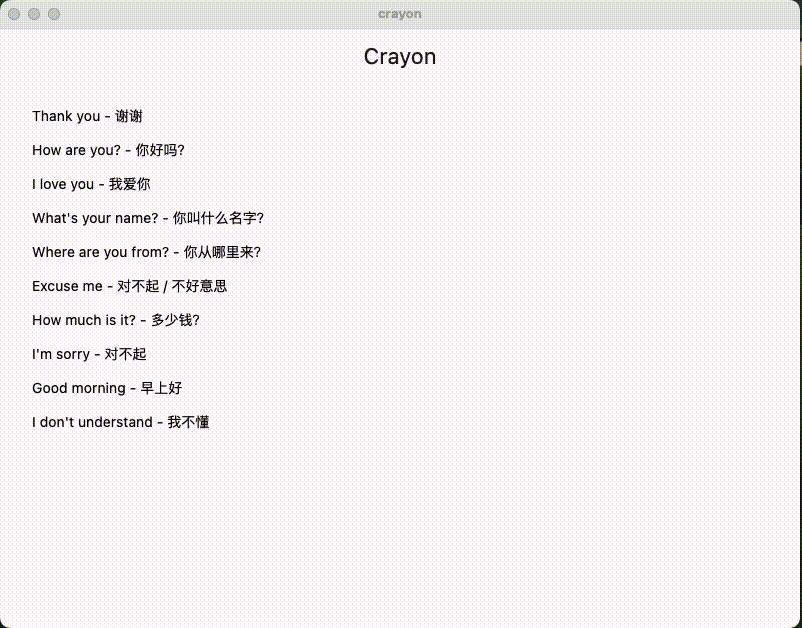
Task: Click the crayon title bar text
Action: point(399,13)
